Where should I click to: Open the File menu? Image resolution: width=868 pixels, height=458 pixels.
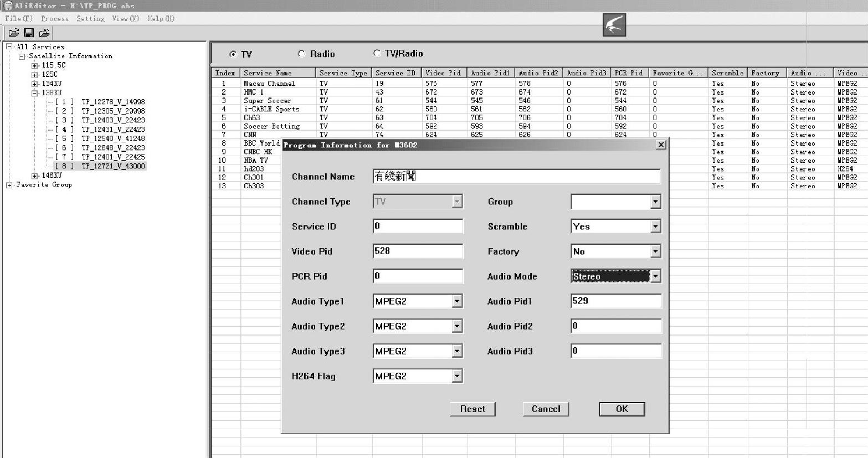pos(19,18)
